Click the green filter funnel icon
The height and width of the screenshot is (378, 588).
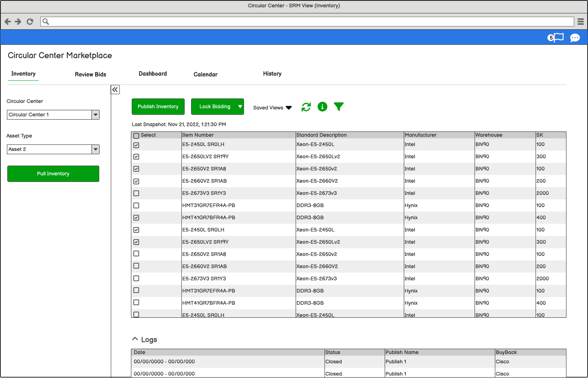click(339, 107)
